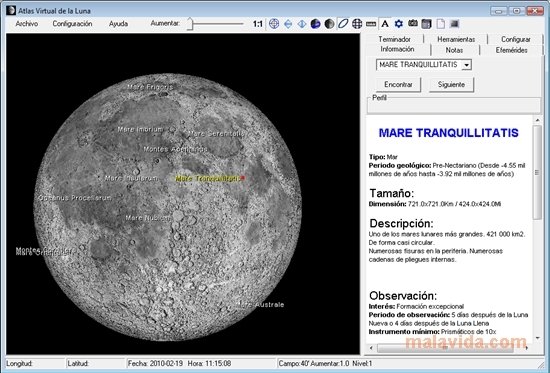Click the Mare Serenitatis label on moon

point(216,134)
